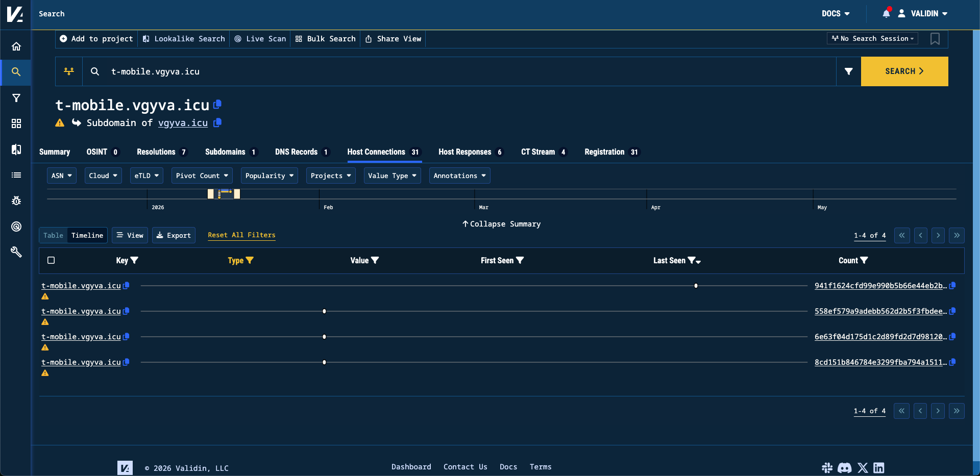Open the Popularity filter dropdown
The width and height of the screenshot is (980, 476).
click(x=269, y=176)
